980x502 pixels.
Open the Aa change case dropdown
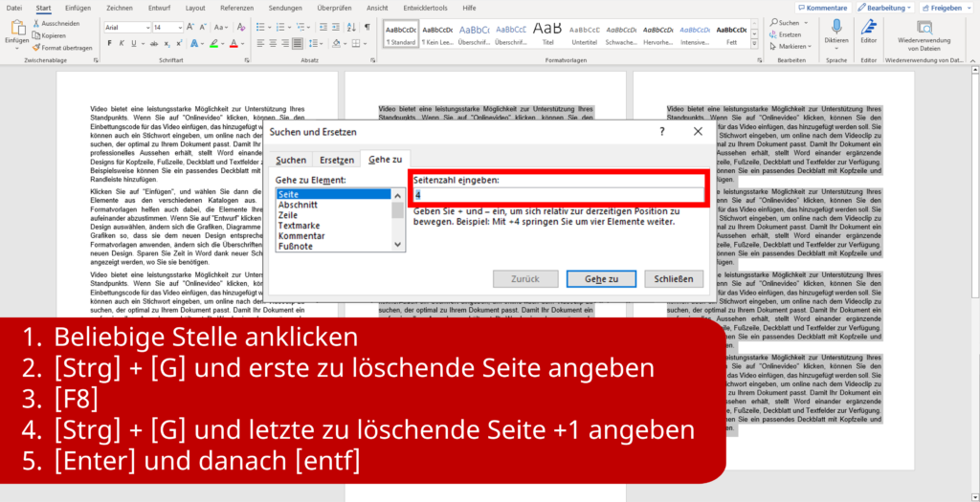coord(221,28)
